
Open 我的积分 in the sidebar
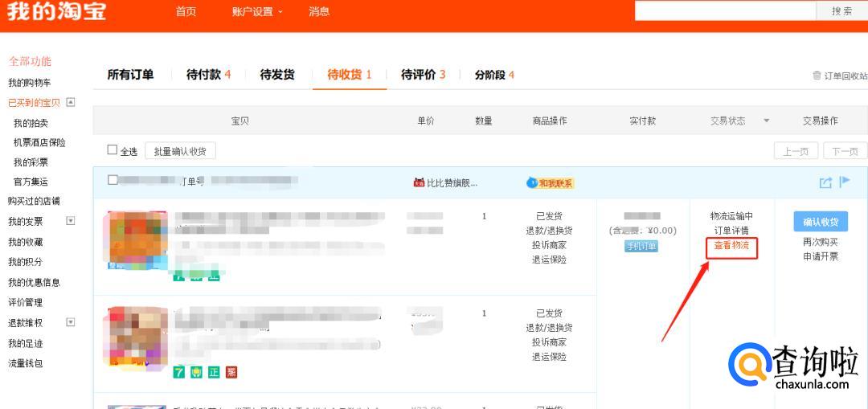click(x=25, y=262)
